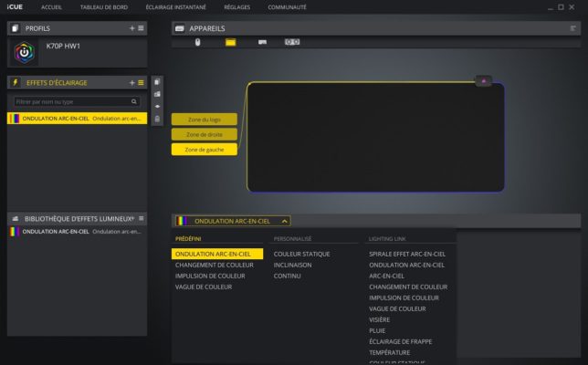Screen dimensions: 588x365
Task: Choose VISIÈRE effect
Action: pyautogui.click(x=380, y=319)
